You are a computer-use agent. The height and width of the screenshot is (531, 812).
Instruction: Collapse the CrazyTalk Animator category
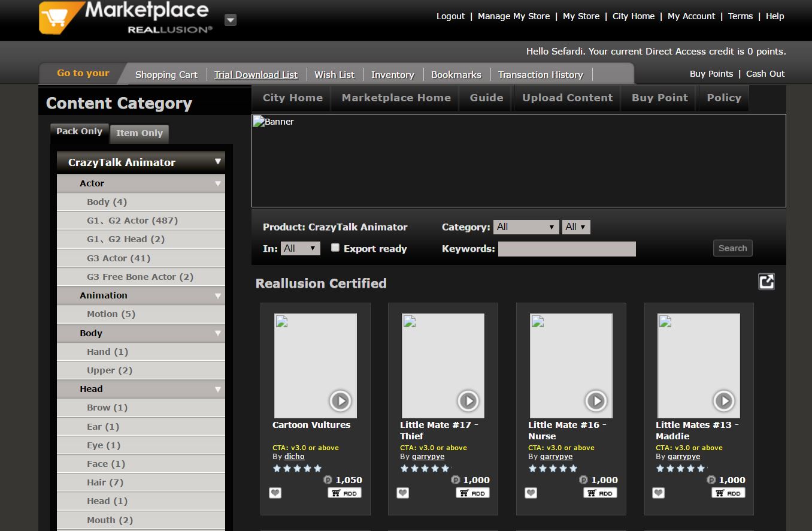coord(218,162)
